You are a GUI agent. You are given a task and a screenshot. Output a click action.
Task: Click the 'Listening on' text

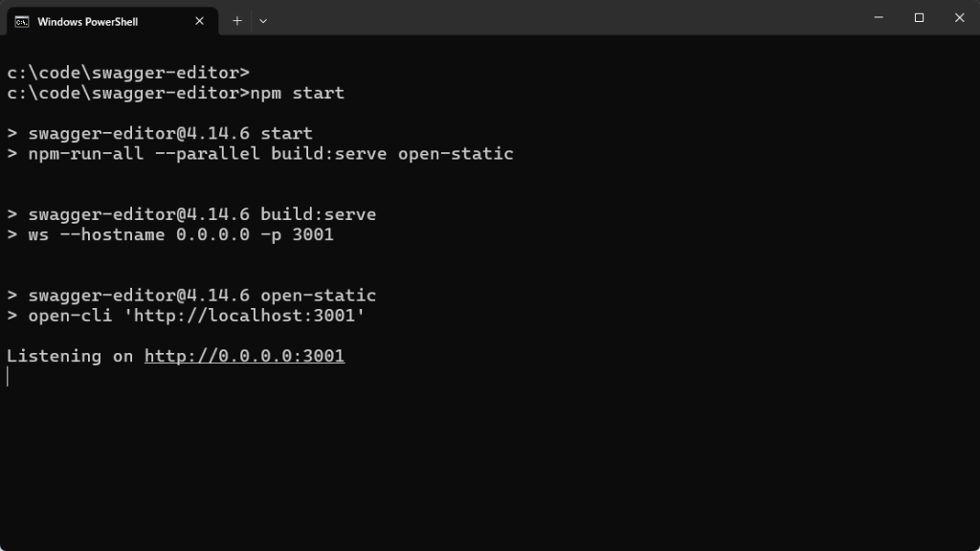pos(69,356)
